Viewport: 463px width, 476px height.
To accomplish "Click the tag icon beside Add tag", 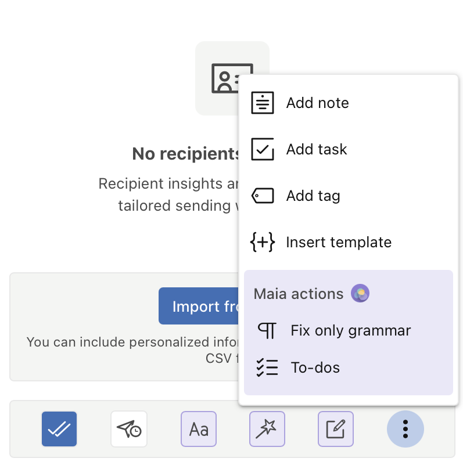I will click(263, 196).
